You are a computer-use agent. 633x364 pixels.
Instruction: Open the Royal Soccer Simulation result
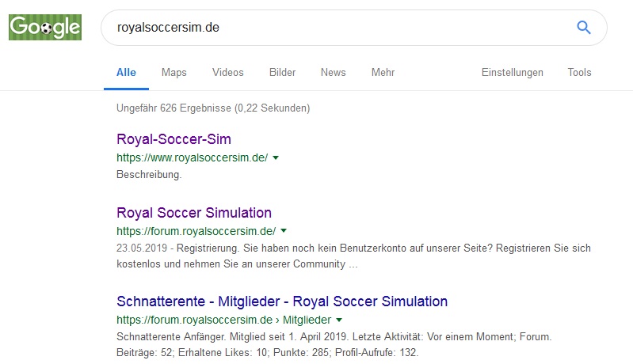click(x=194, y=212)
